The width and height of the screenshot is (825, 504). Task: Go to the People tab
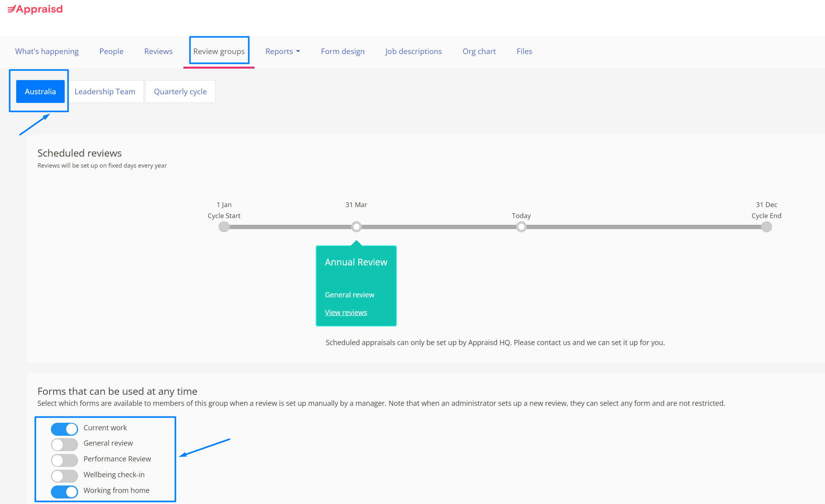[111, 51]
